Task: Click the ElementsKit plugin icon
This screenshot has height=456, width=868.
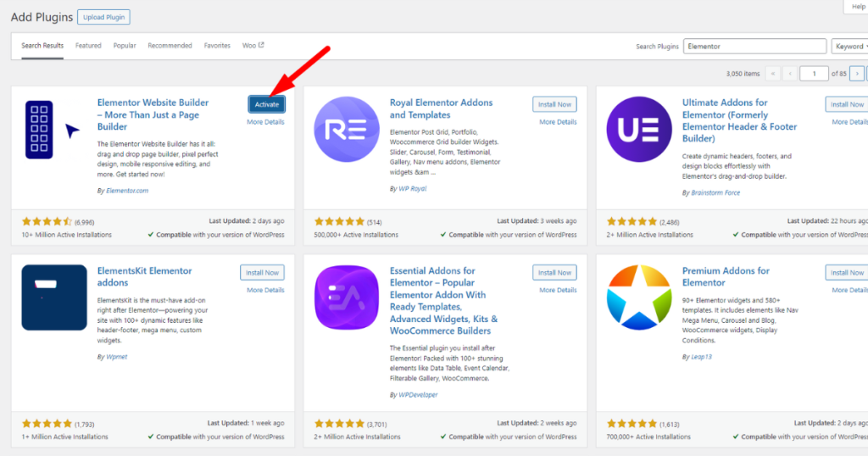Action: tap(54, 298)
